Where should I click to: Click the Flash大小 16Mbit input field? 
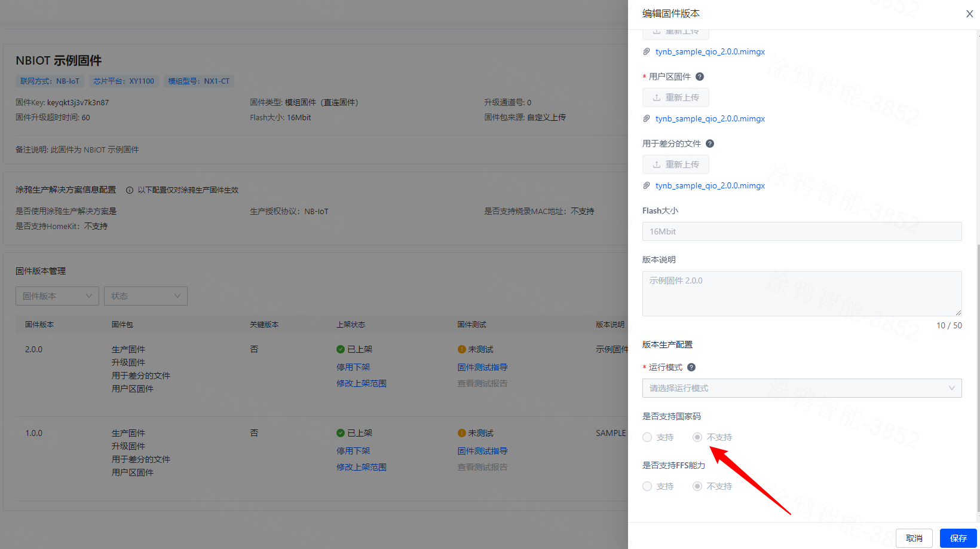click(802, 231)
